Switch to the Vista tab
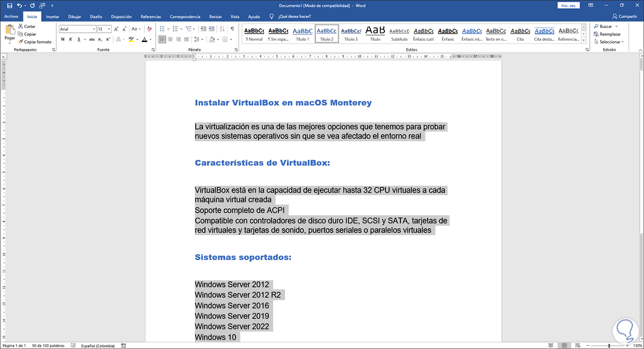This screenshot has width=644, height=349. coord(235,17)
